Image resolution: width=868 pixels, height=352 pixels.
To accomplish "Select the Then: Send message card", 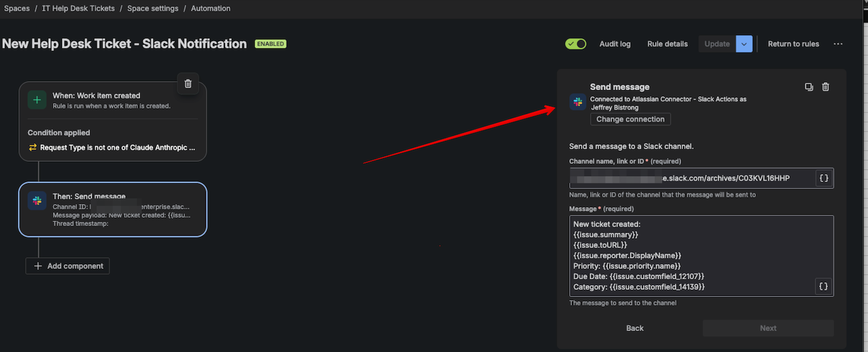I will pyautogui.click(x=113, y=209).
